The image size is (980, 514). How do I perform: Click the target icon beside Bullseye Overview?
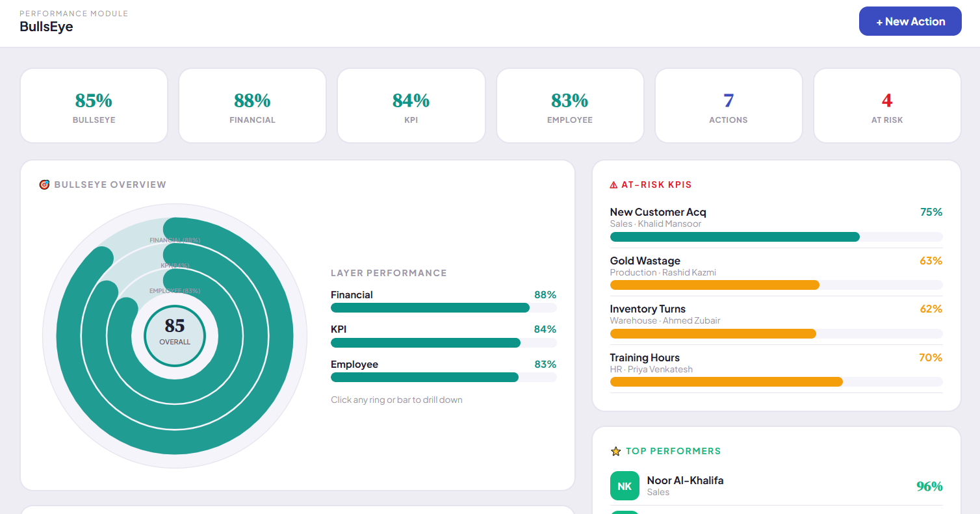[x=44, y=185]
